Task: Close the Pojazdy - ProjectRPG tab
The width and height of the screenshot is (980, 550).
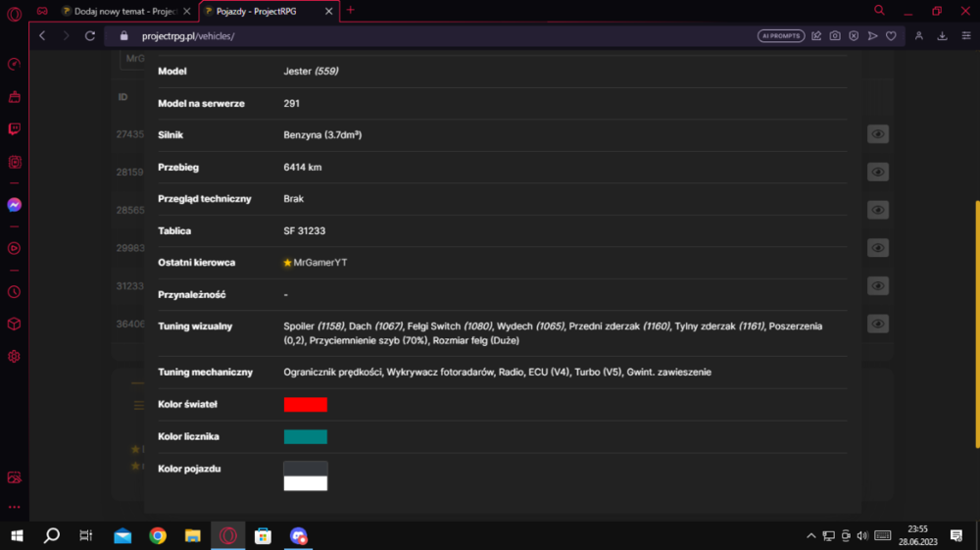Action: pos(328,11)
